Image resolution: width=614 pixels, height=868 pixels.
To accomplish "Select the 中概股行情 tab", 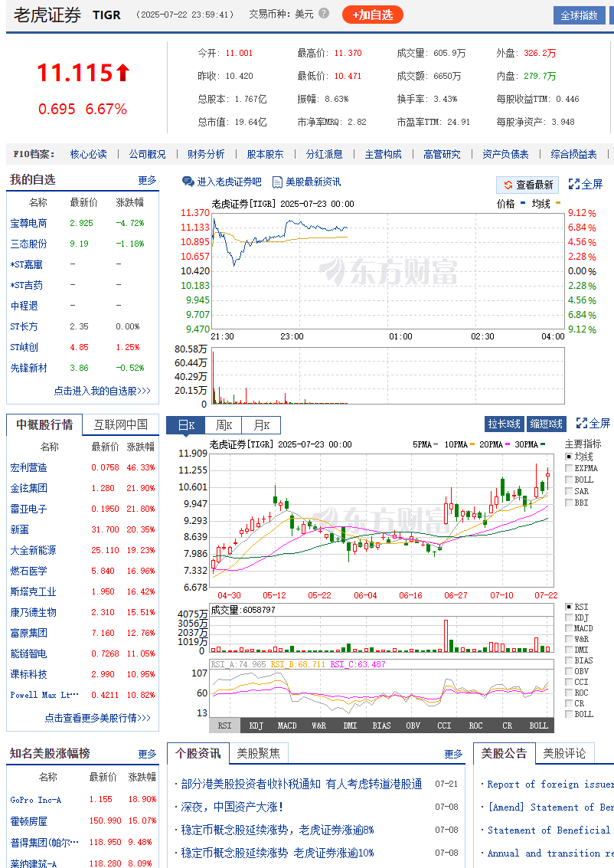I will [44, 424].
